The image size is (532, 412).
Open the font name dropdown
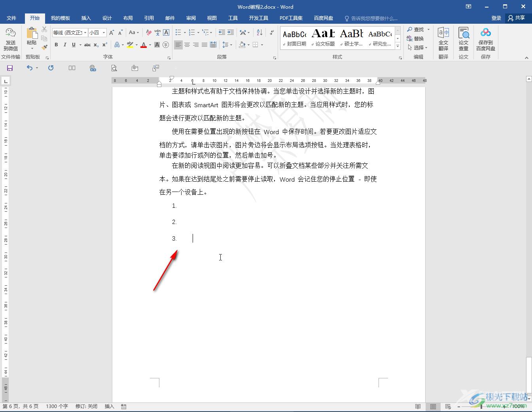(85, 32)
